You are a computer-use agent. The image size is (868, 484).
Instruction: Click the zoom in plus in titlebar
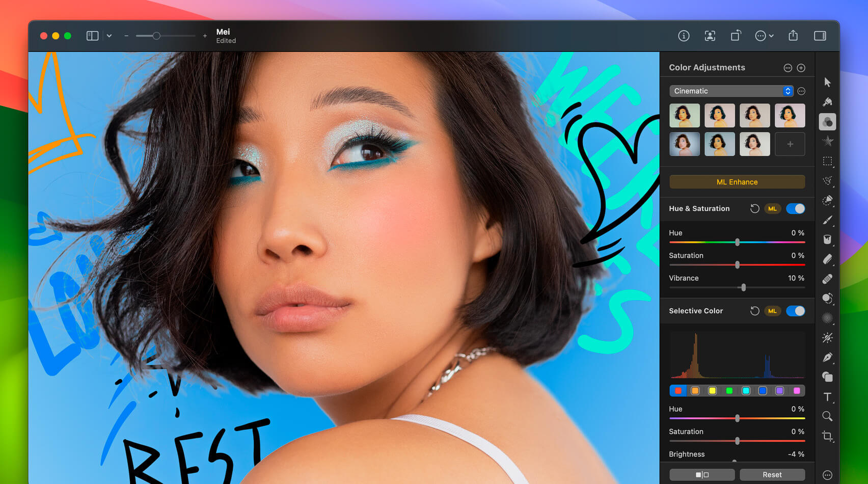coord(205,36)
